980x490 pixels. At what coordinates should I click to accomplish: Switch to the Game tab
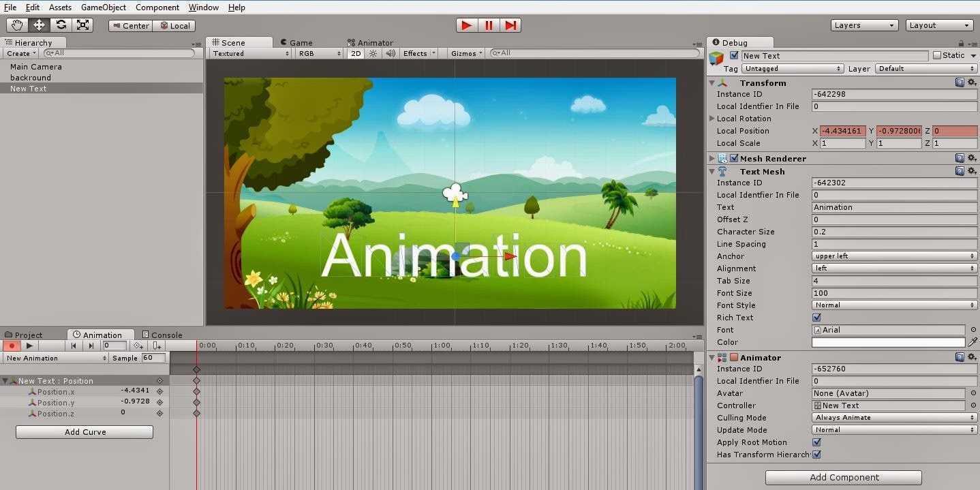click(296, 42)
